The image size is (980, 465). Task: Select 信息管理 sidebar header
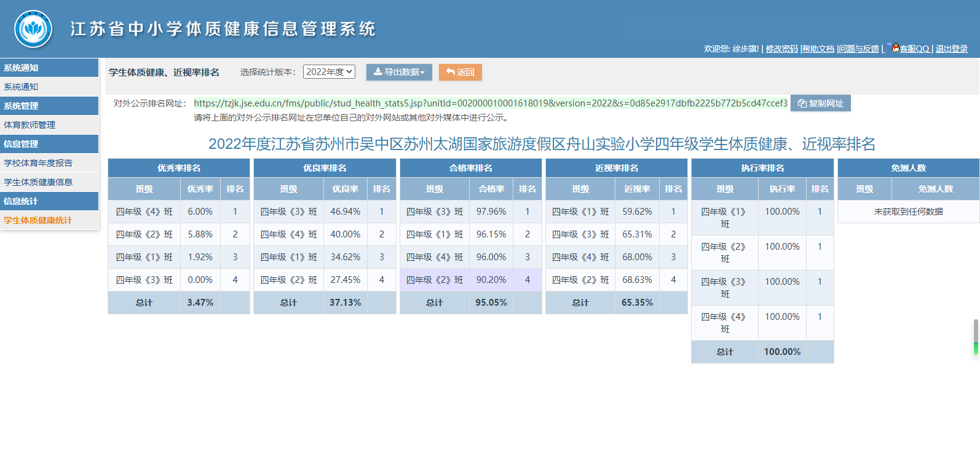[x=49, y=144]
